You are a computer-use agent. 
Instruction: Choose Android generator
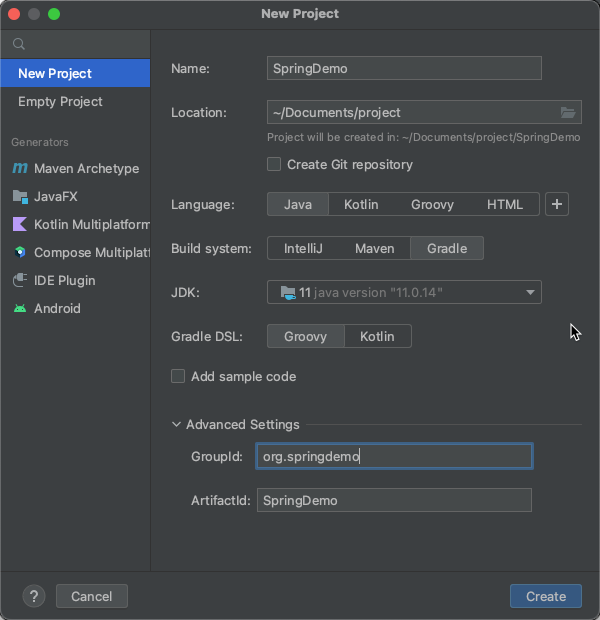coord(75,308)
